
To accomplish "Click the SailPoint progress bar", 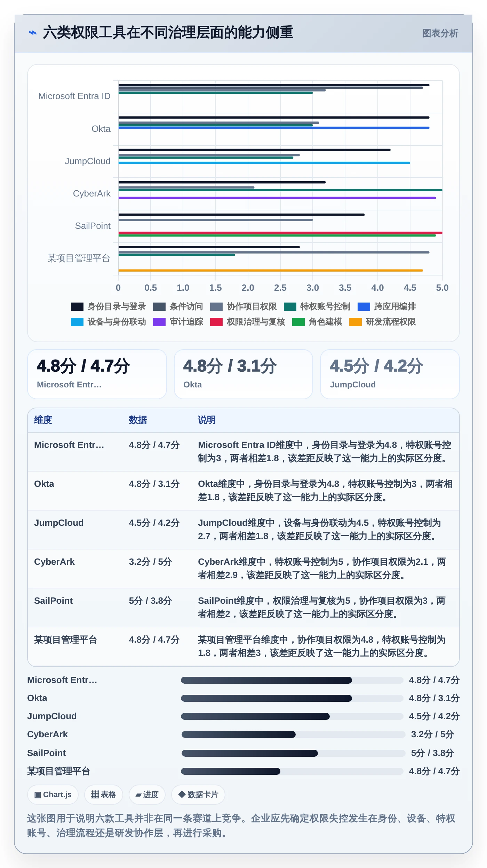I will click(294, 753).
